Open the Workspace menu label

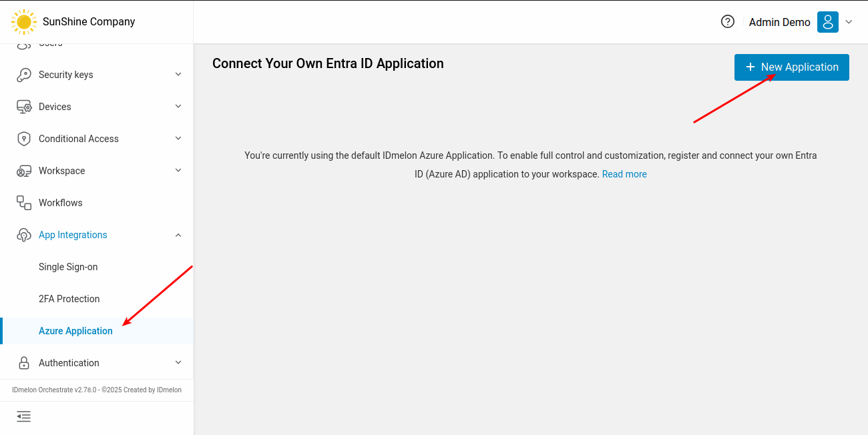(62, 171)
